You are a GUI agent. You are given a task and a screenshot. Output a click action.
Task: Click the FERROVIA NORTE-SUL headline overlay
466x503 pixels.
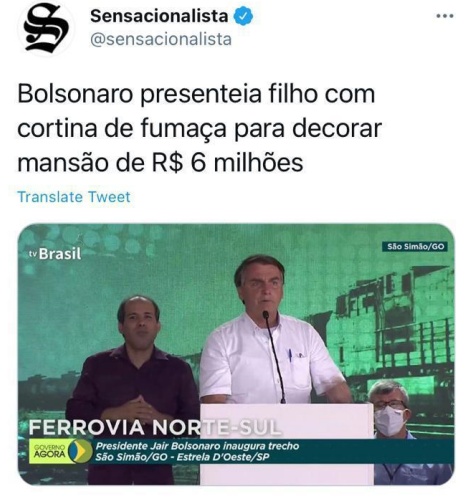tap(153, 427)
